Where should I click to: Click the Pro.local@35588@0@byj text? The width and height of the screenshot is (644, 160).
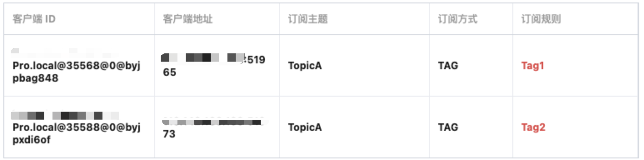(x=77, y=127)
